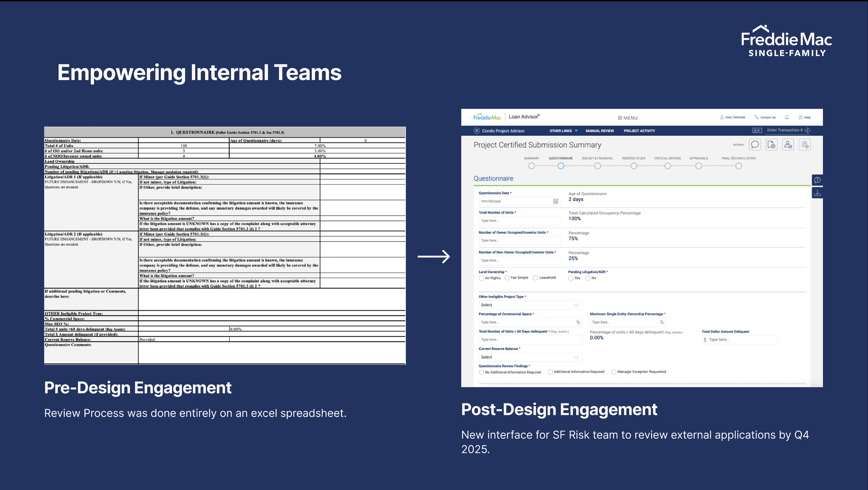Click the Total Number of Units field

tap(519, 221)
